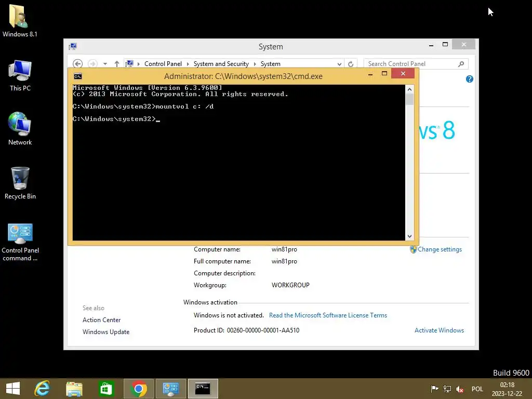Click Activate Windows link

pos(439,330)
